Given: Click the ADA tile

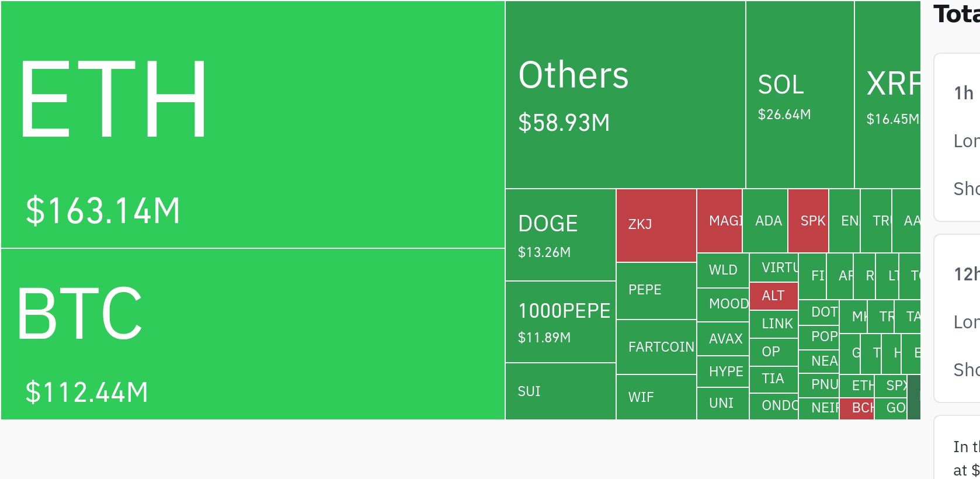Looking at the screenshot, I should pos(765,221).
